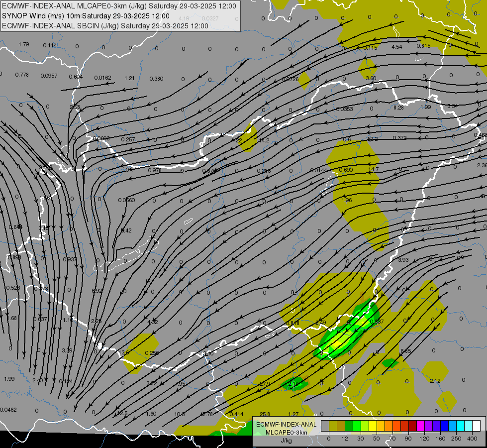Click the 0.0462 value on the map
487x448 pixels.
pyautogui.click(x=8, y=410)
